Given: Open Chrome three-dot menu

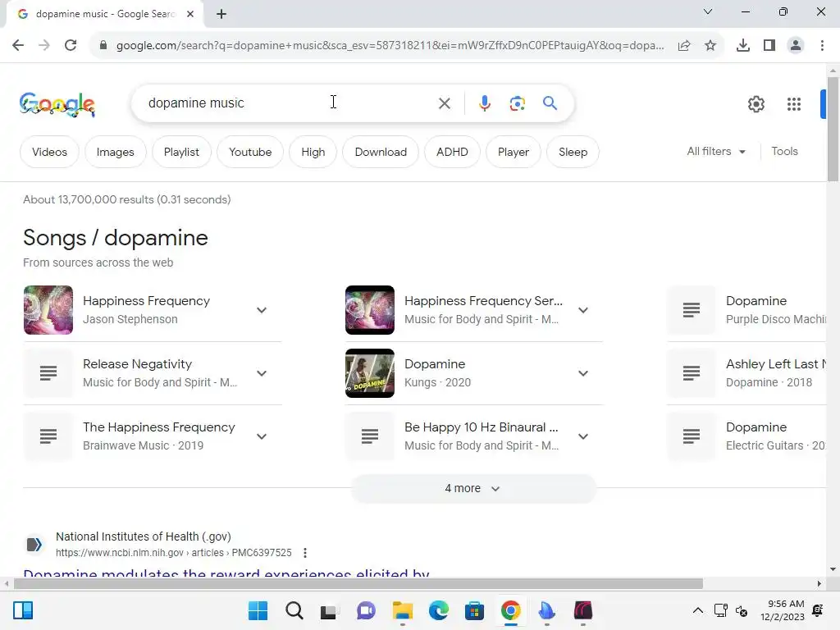Looking at the screenshot, I should point(822,46).
